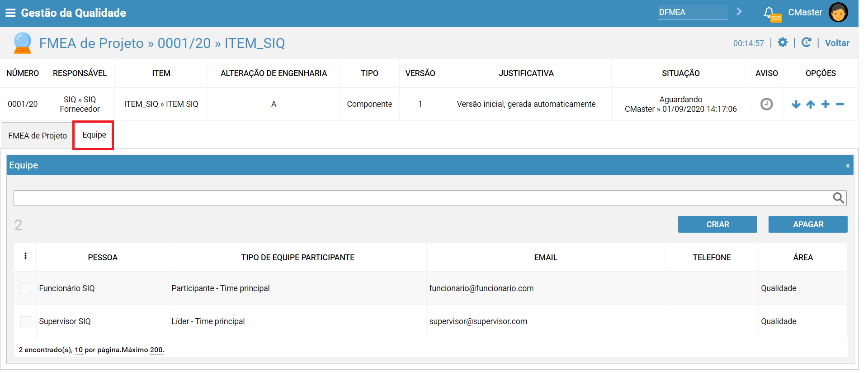
Task: Click the 0001/20 number cell
Action: coord(23,104)
